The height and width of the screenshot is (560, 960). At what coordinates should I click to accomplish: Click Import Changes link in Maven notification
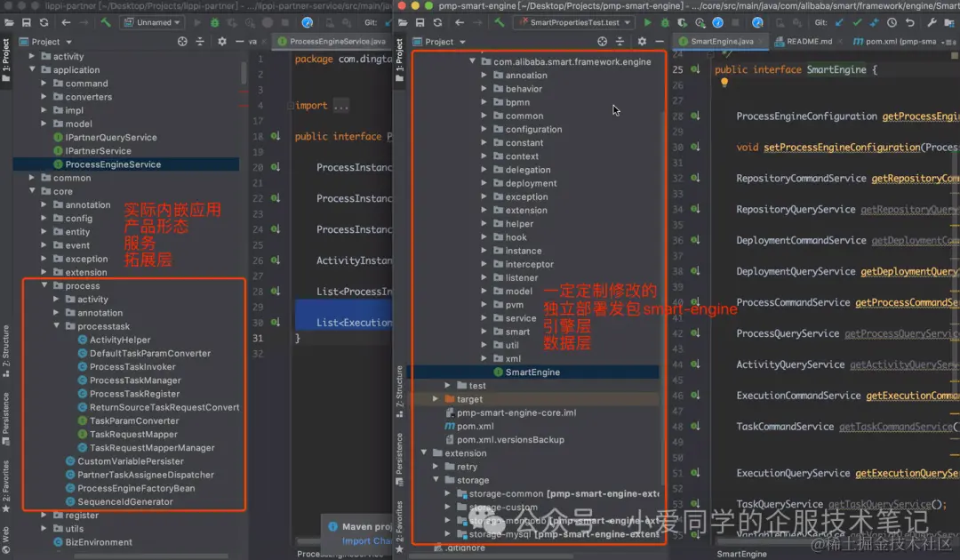pyautogui.click(x=366, y=541)
